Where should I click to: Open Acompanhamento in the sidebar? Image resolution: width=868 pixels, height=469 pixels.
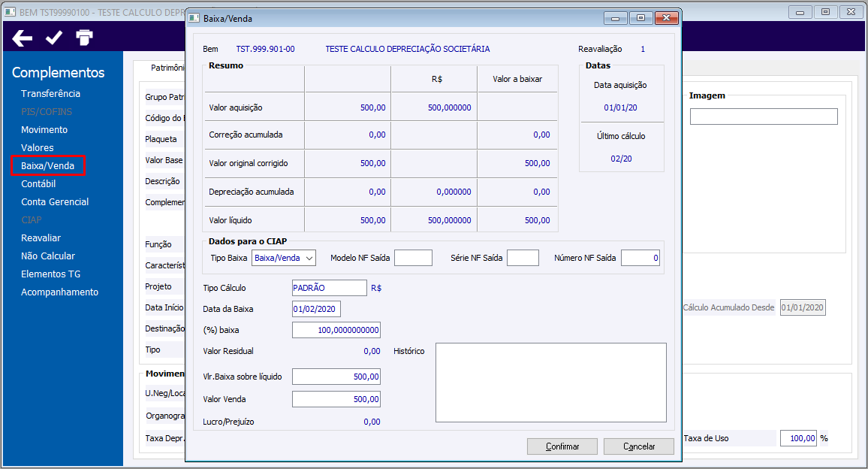coord(60,292)
